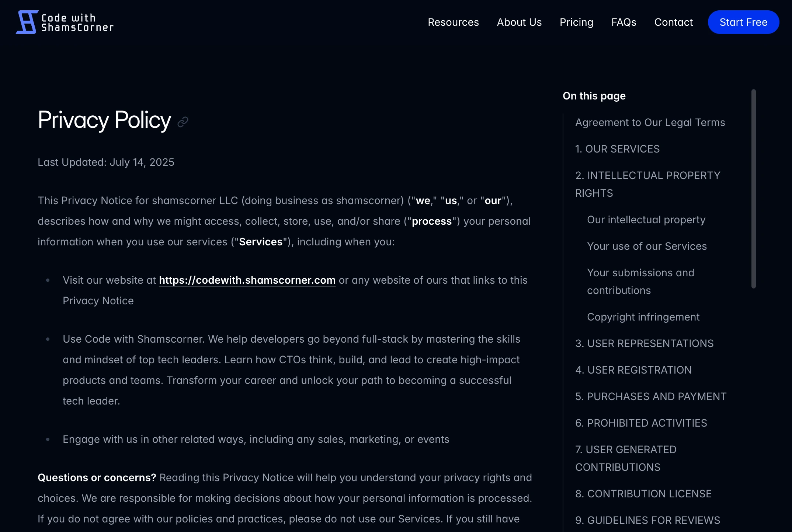The image size is (792, 532).
Task: Open the FAQs page
Action: tap(624, 22)
